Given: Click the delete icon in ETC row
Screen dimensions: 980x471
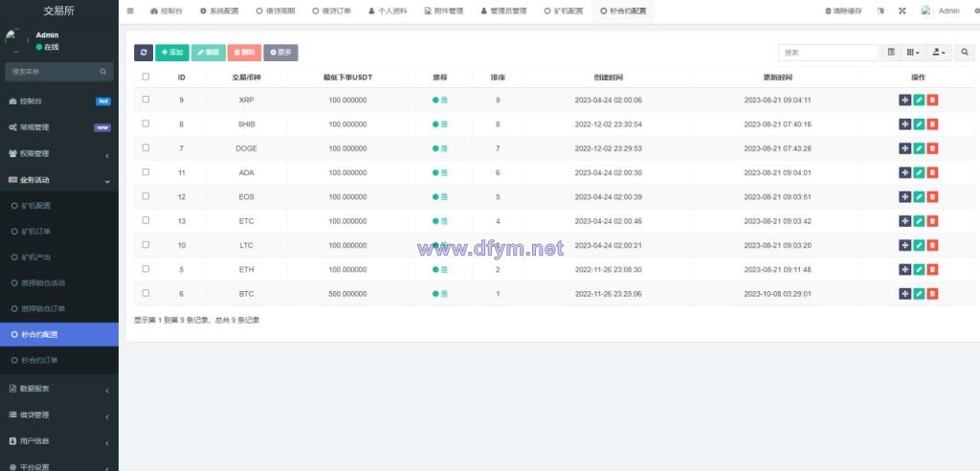Looking at the screenshot, I should pos(932,221).
